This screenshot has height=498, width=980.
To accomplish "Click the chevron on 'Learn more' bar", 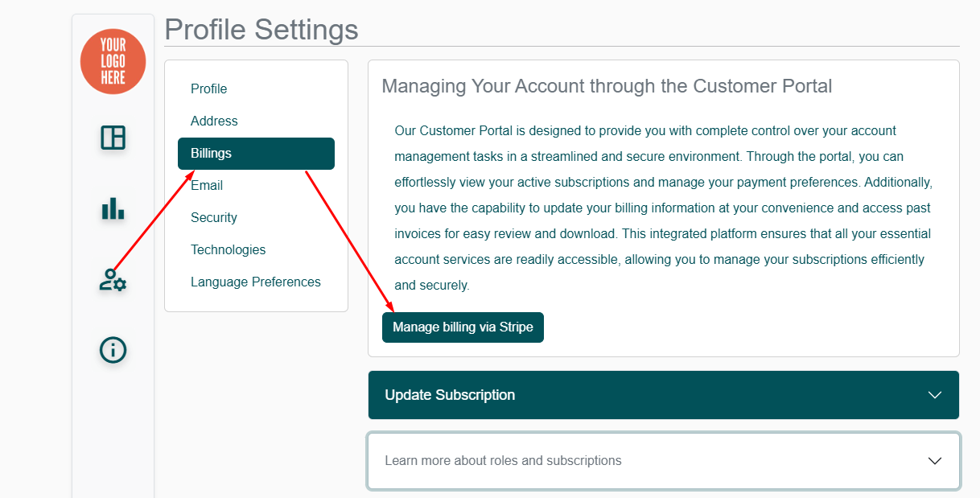I will pyautogui.click(x=934, y=460).
